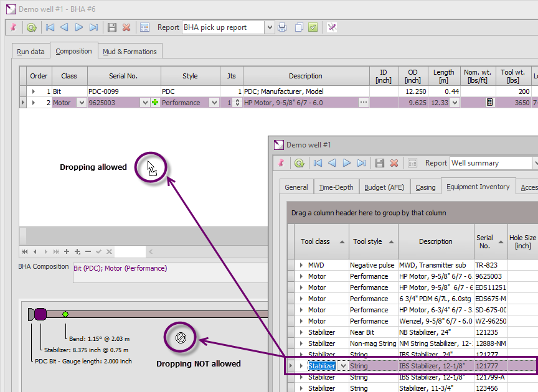Open the BHA pick up report dropdown

coord(269,27)
